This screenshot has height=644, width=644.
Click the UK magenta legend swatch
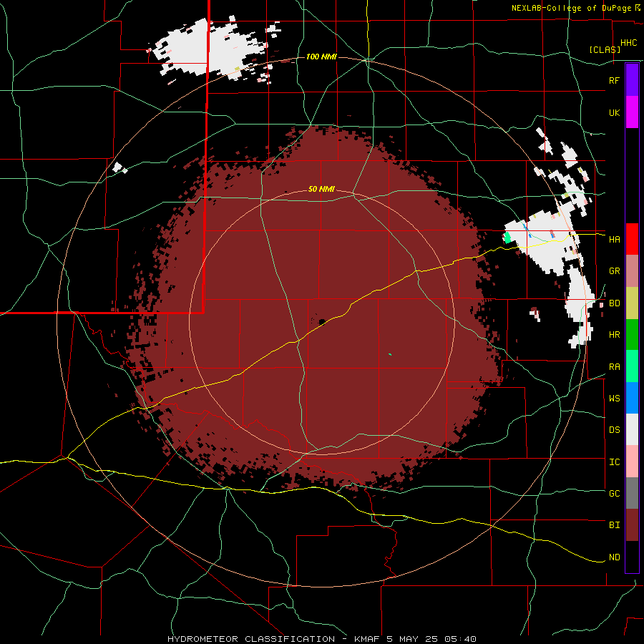(632, 112)
